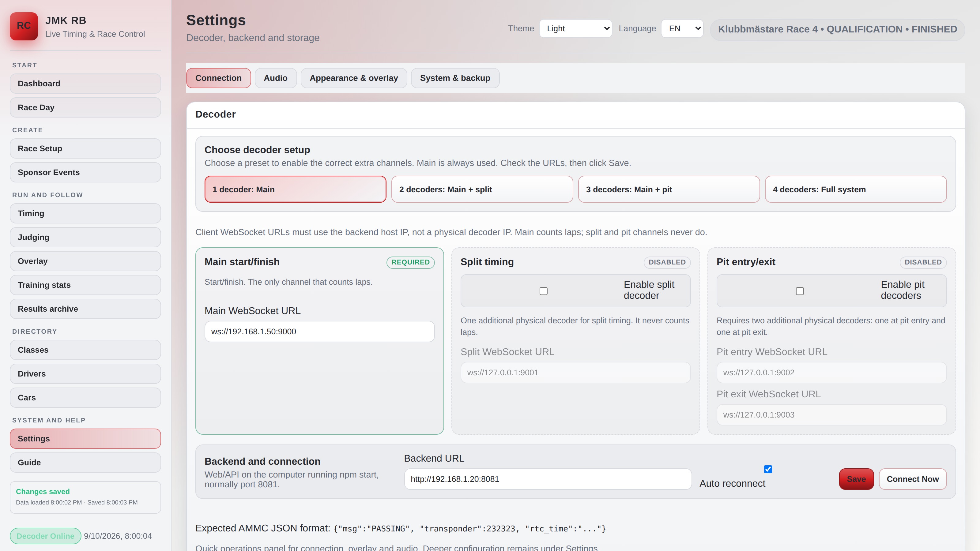
Task: Click the red RC logo icon
Action: click(24, 26)
